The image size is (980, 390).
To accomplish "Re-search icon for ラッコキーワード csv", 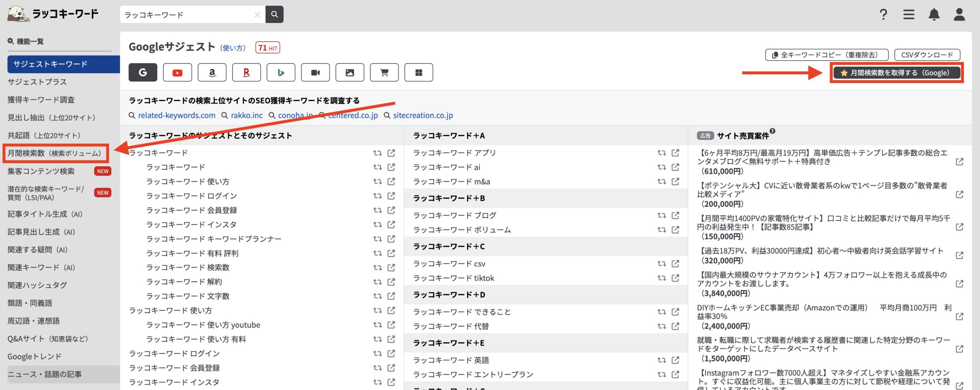I will [661, 264].
